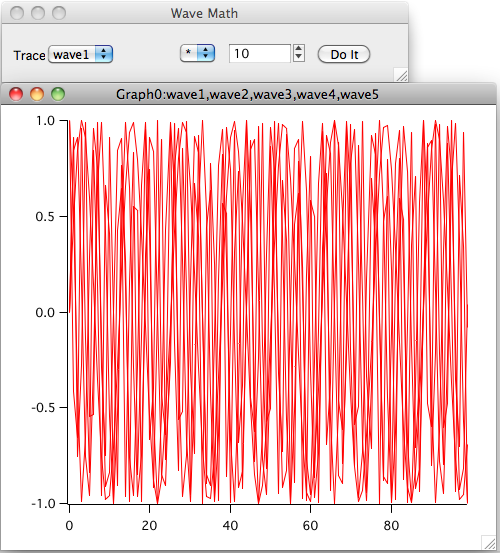The image size is (500, 553).
Task: Click the Wave Math resize grip corner
Action: tap(401, 75)
